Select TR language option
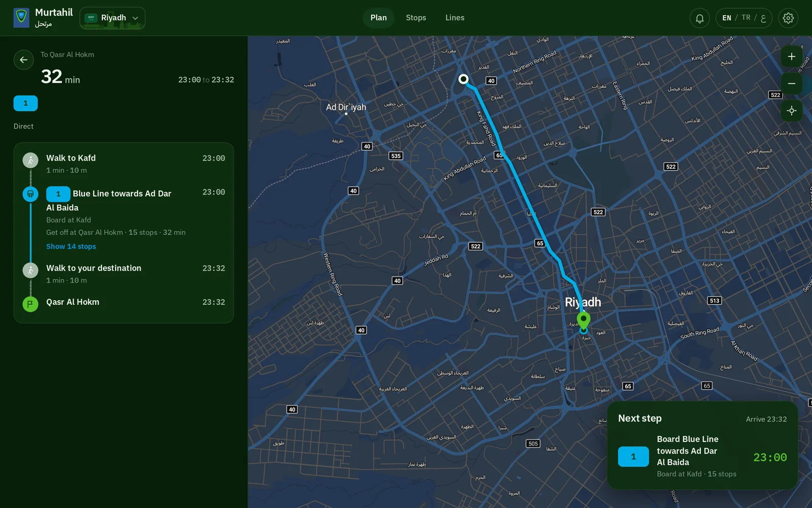 coord(746,18)
